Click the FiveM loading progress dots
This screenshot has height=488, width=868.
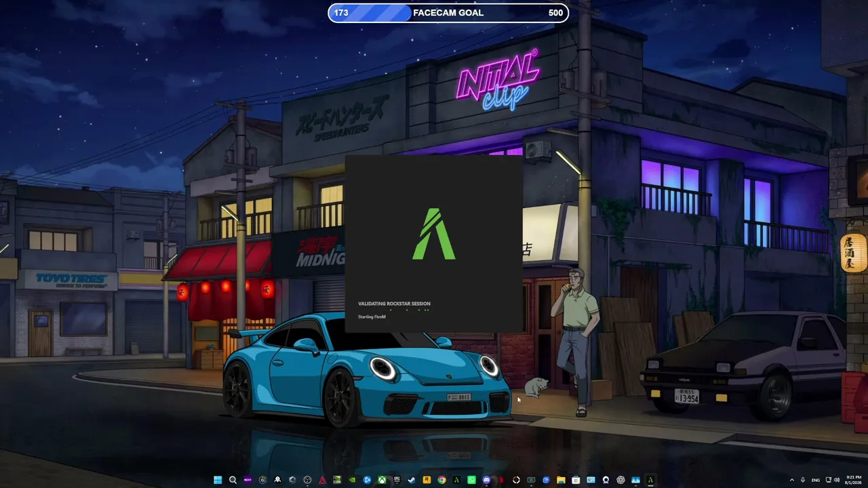[409, 310]
